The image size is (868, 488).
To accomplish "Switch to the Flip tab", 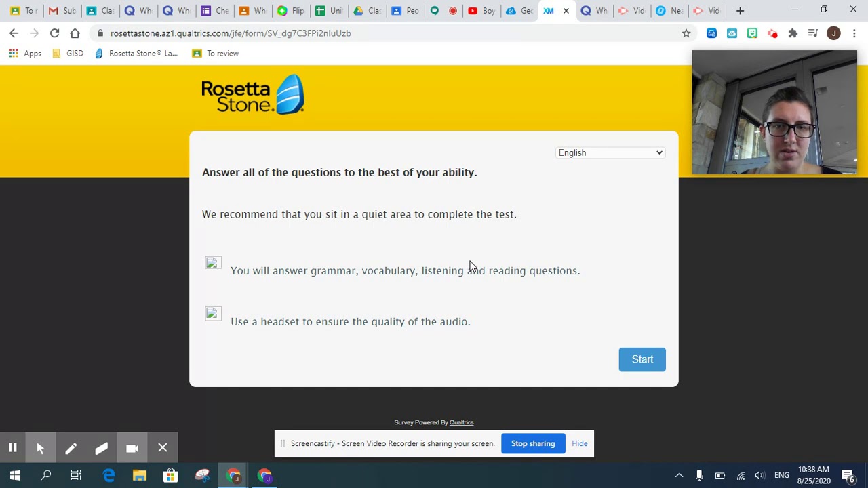I will click(290, 11).
